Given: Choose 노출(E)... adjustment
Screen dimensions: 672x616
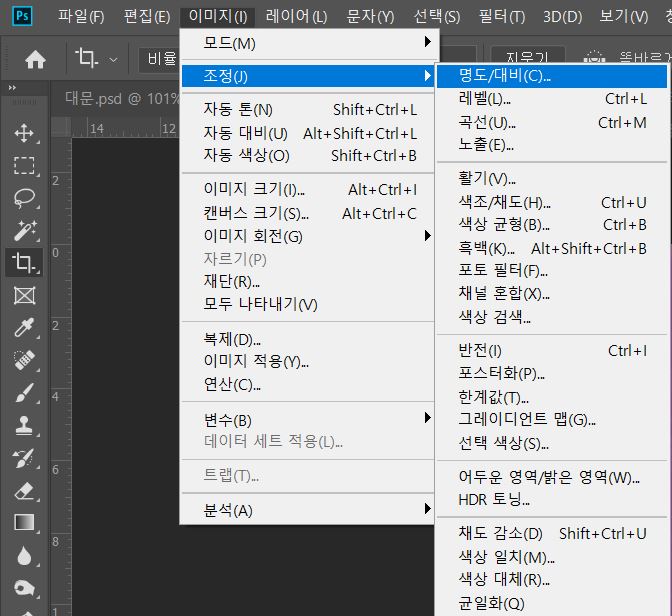Looking at the screenshot, I should (552, 145).
